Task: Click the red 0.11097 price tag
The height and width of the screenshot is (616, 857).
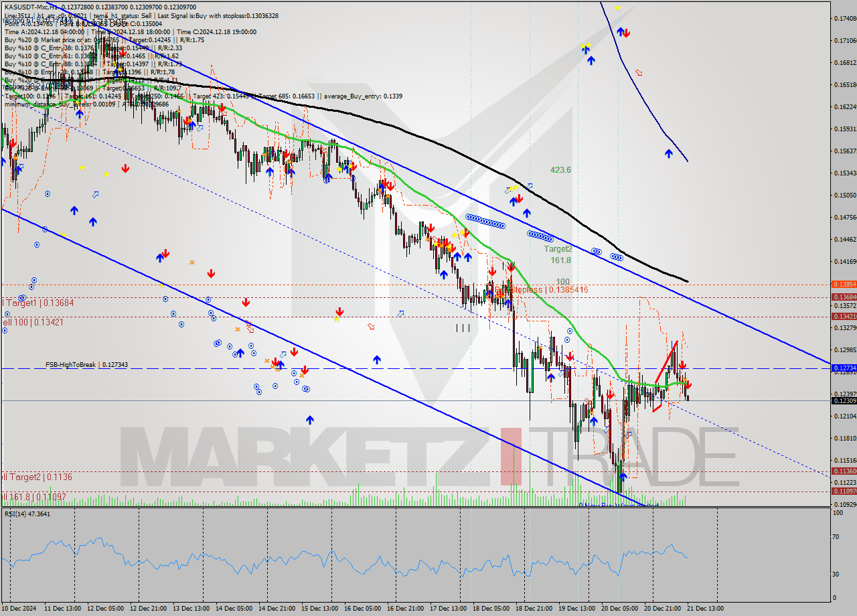Action: 844,491
